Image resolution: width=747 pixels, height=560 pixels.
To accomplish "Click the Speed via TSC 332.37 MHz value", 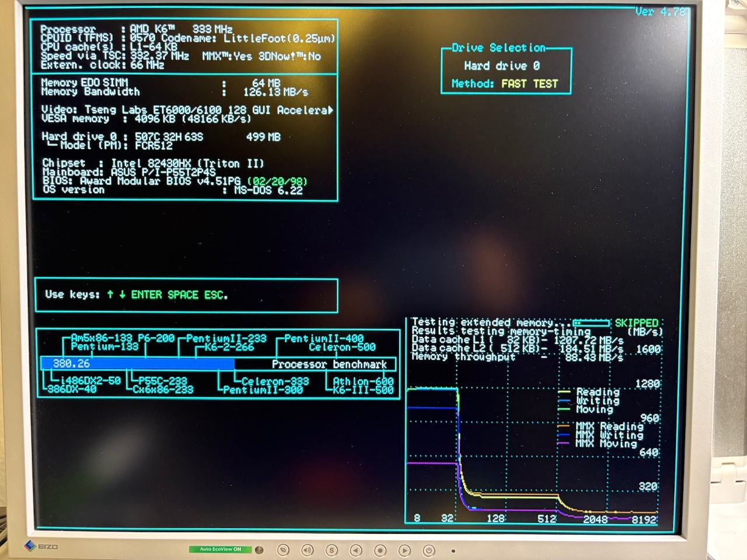I will click(159, 56).
